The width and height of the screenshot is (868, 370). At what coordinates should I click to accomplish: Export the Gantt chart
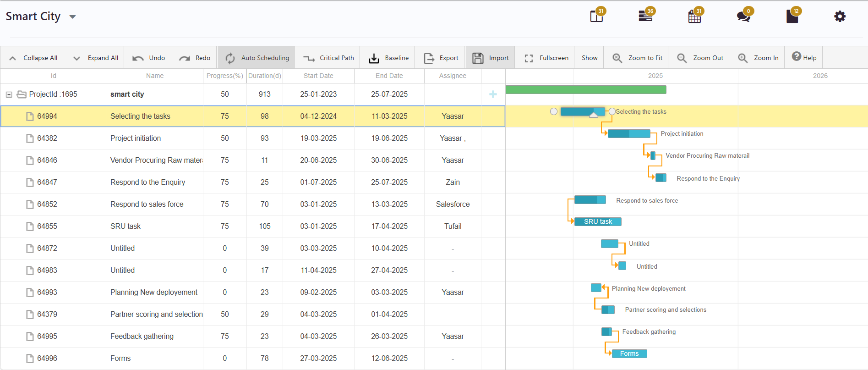pyautogui.click(x=441, y=58)
